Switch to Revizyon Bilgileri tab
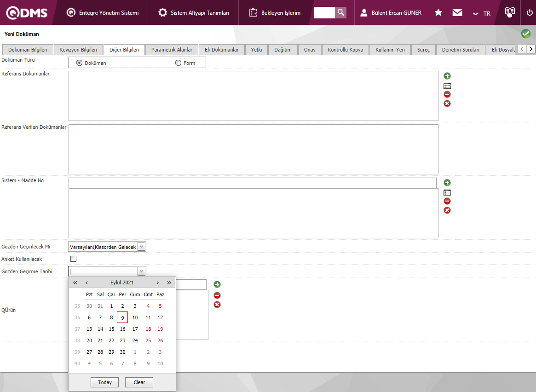 point(78,50)
